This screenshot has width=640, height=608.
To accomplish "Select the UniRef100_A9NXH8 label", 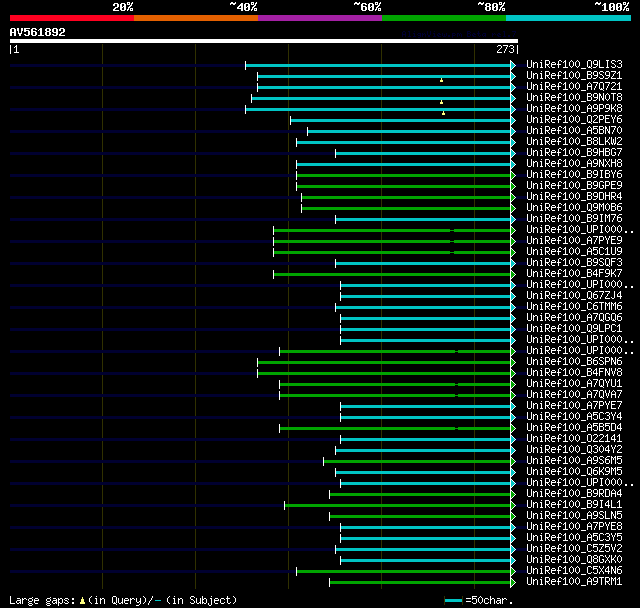I will (x=574, y=164).
